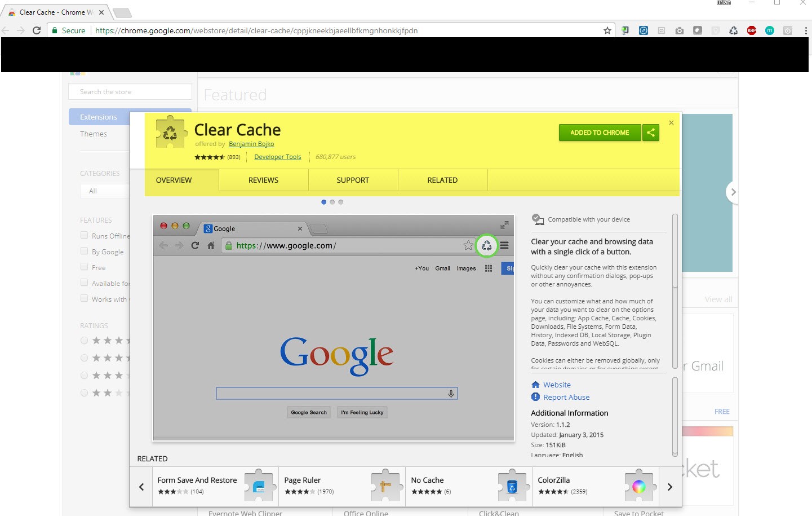This screenshot has width=812, height=516.
Task: Close the Clear Cache detail dialog
Action: [671, 122]
